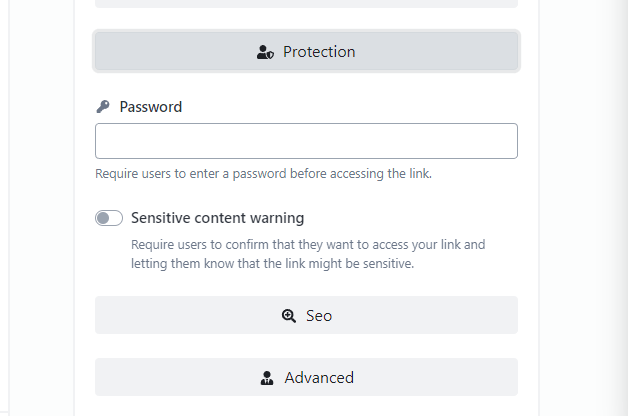This screenshot has width=628, height=416.
Task: Click the 'Seo' text label
Action: 319,315
